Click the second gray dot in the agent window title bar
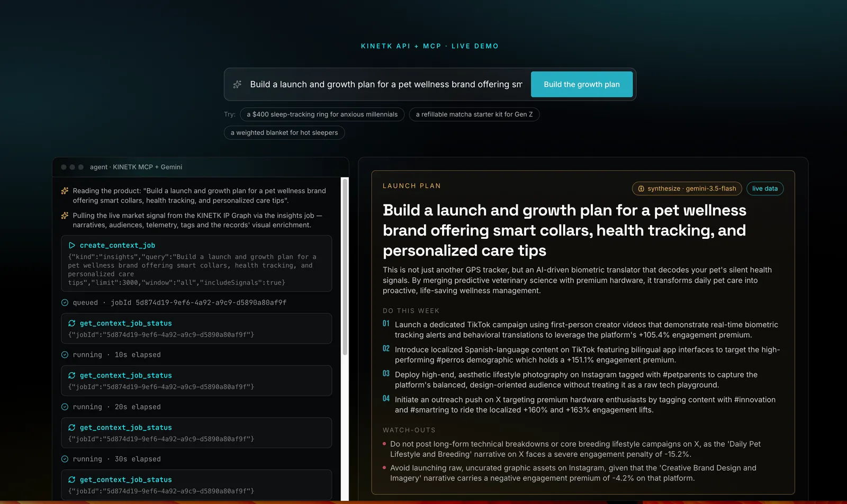847x504 pixels. point(73,167)
